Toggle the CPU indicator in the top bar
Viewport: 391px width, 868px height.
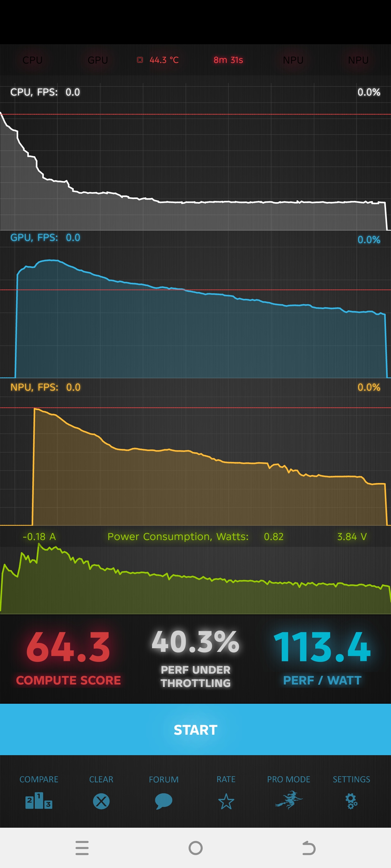[x=32, y=60]
